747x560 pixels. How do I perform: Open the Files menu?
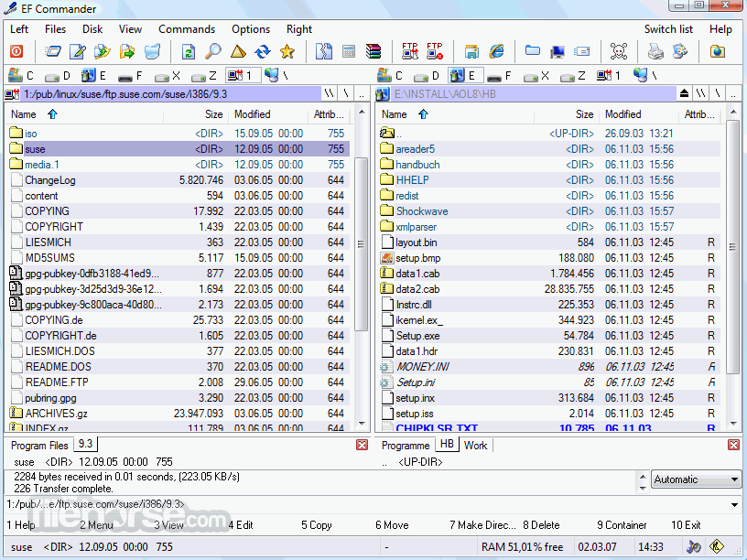(55, 29)
